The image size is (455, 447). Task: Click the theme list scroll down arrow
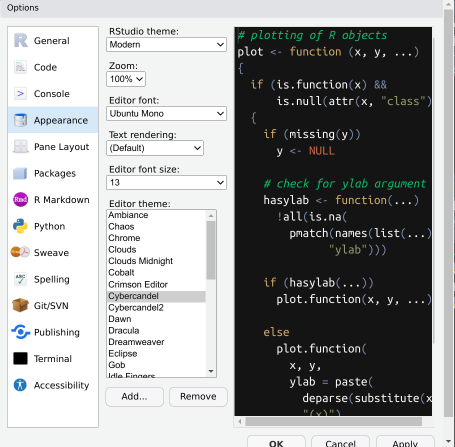pos(211,371)
